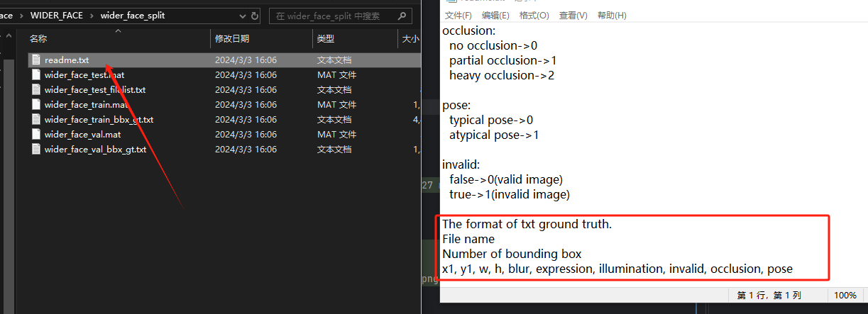Screen dimensions: 868x314
Task: Click the 100% zoom status in Notepad
Action: (845, 295)
